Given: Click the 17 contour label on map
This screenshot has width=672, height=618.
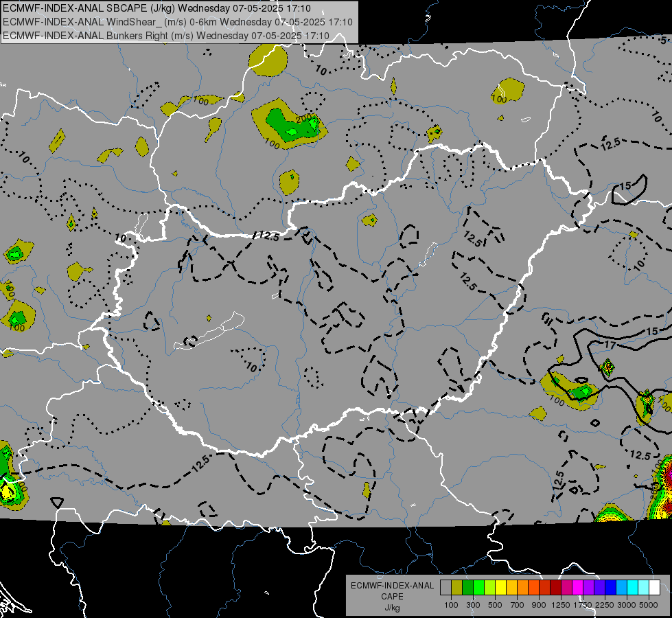Looking at the screenshot, I should click(610, 345).
